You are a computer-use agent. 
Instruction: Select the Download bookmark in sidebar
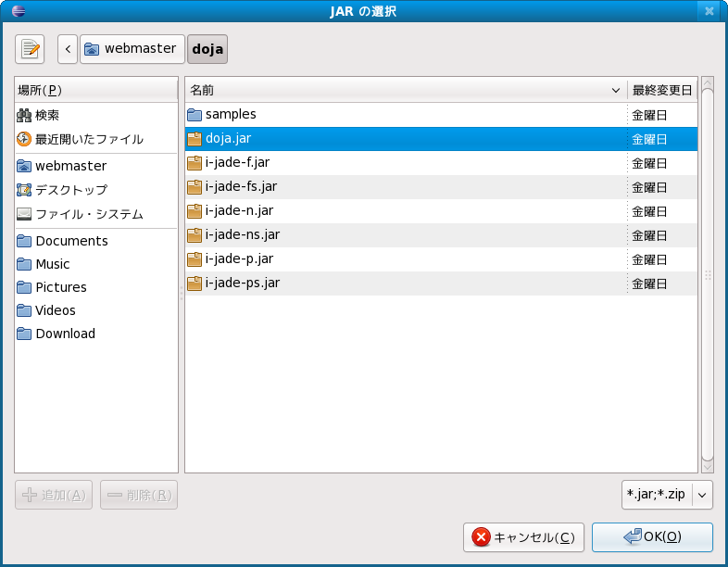[x=65, y=334]
